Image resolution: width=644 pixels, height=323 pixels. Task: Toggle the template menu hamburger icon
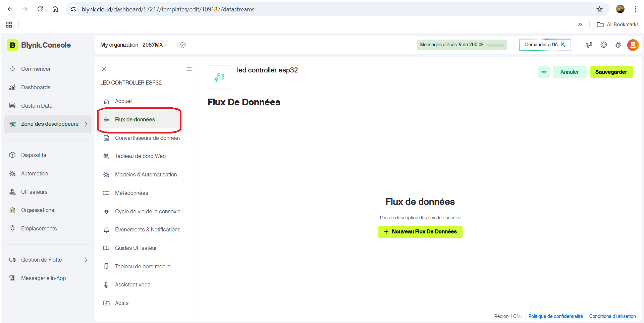[x=189, y=69]
